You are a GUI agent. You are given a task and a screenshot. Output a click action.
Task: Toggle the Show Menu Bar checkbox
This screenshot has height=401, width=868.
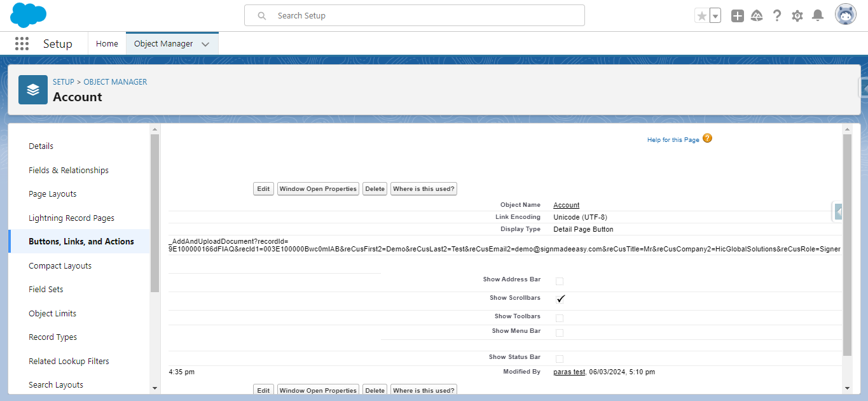point(560,332)
